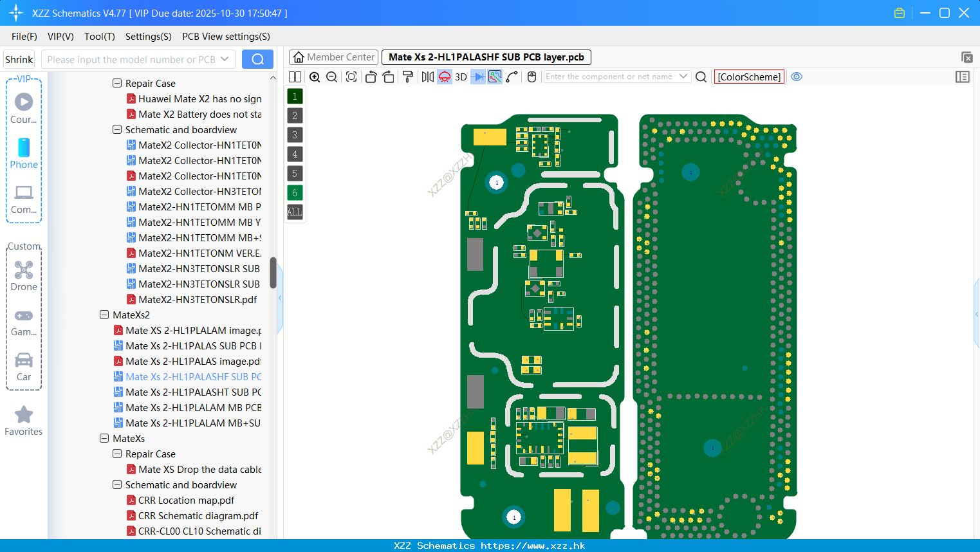Open the Settings(S) menu
The image size is (980, 552).
click(149, 37)
